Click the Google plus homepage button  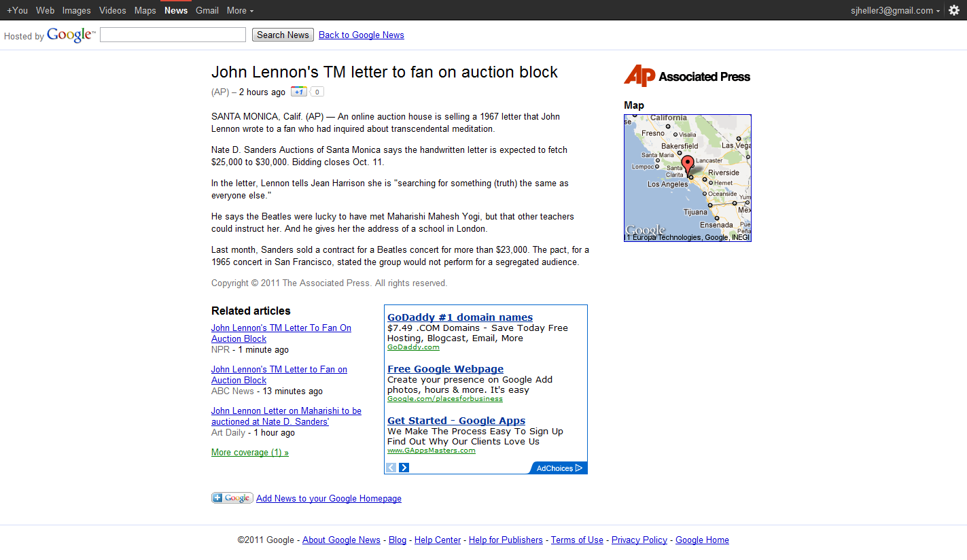[232, 498]
